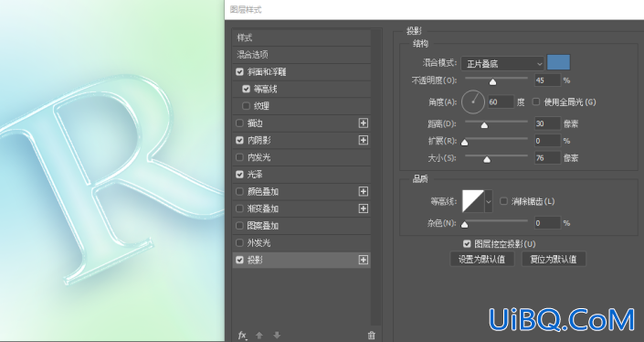This screenshot has height=342, width=644.
Task: Click the 扩展 value field showing 0
Action: [x=547, y=141]
